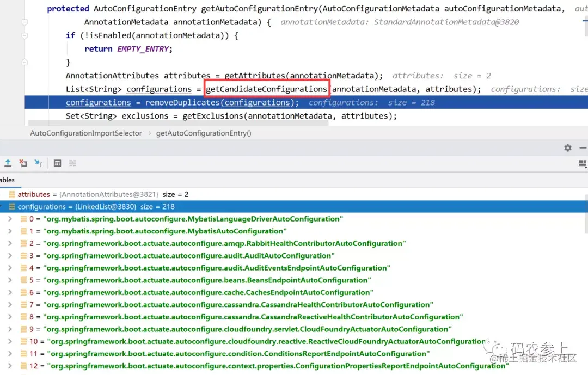Switch to the Variables tab

(x=8, y=180)
